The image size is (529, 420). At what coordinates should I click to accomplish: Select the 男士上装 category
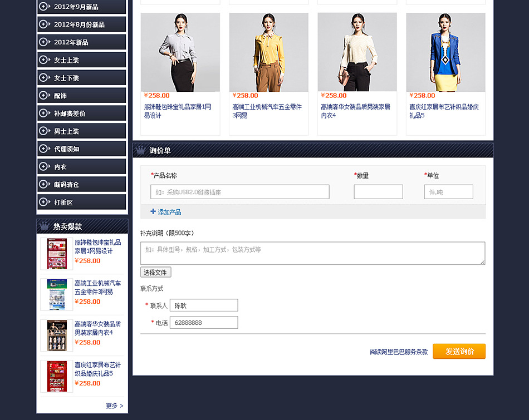(82, 131)
